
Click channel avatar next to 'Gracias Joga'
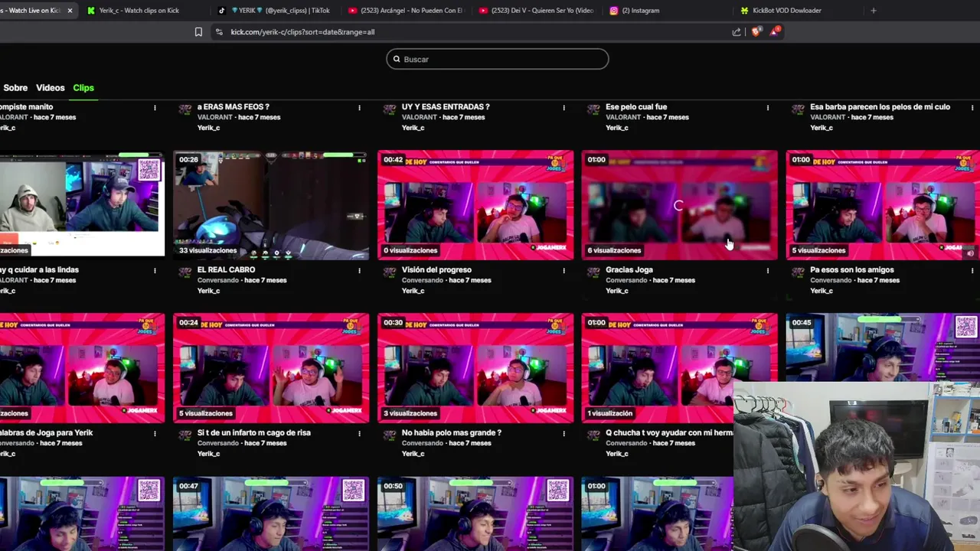pos(593,272)
